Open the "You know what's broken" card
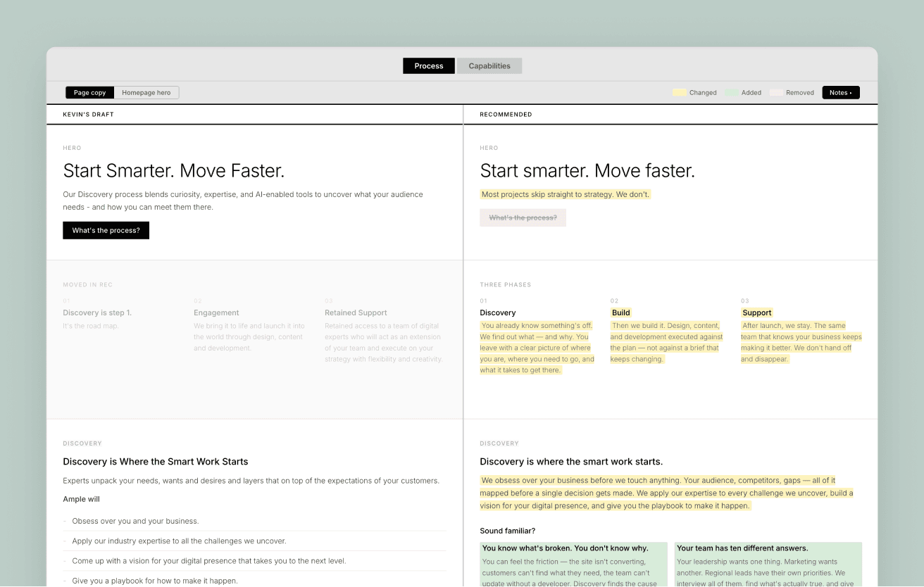The width and height of the screenshot is (924, 587). point(573,564)
